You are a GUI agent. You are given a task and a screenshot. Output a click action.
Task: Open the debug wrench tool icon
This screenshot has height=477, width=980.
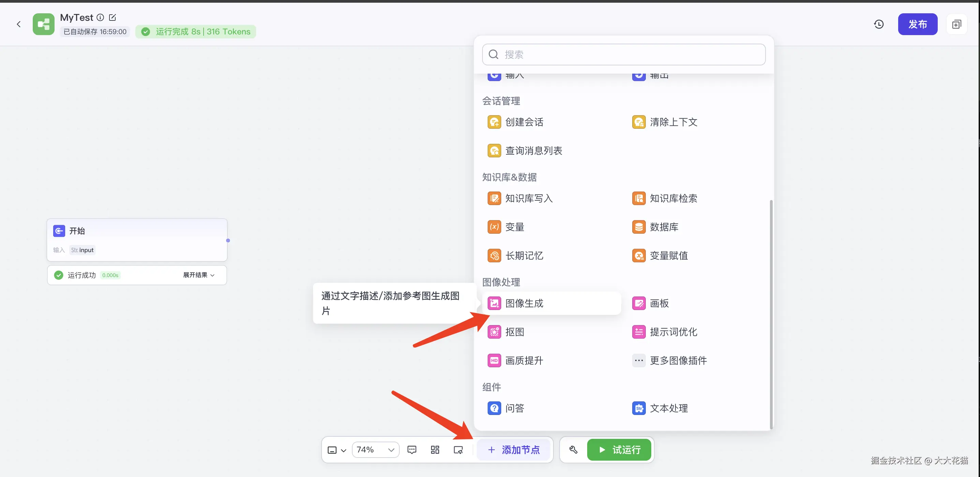pos(573,450)
